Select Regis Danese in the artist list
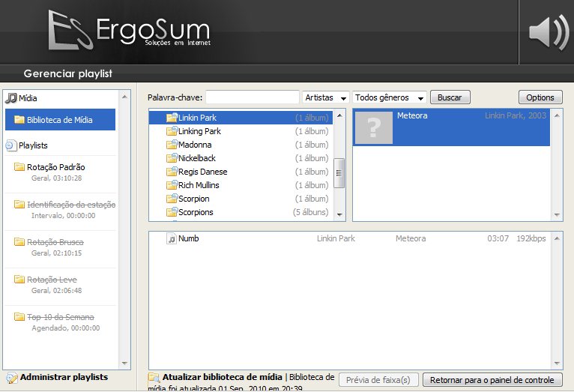574x392 pixels. tap(241, 172)
